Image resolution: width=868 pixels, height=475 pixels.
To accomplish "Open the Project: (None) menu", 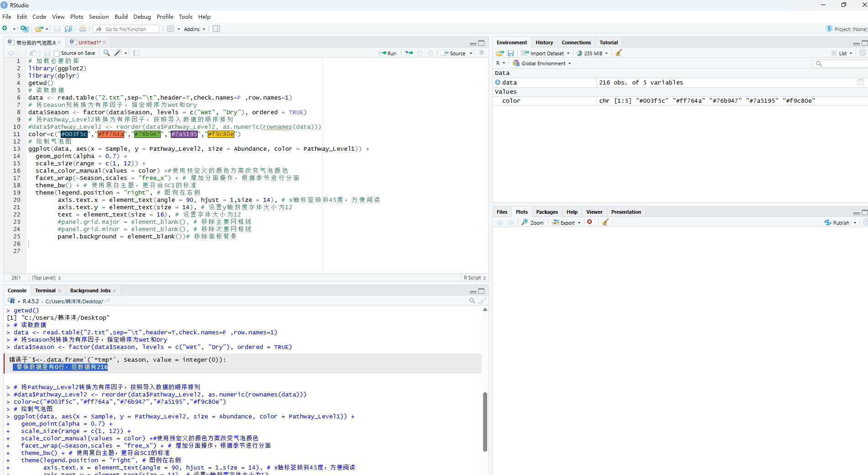I will point(847,29).
